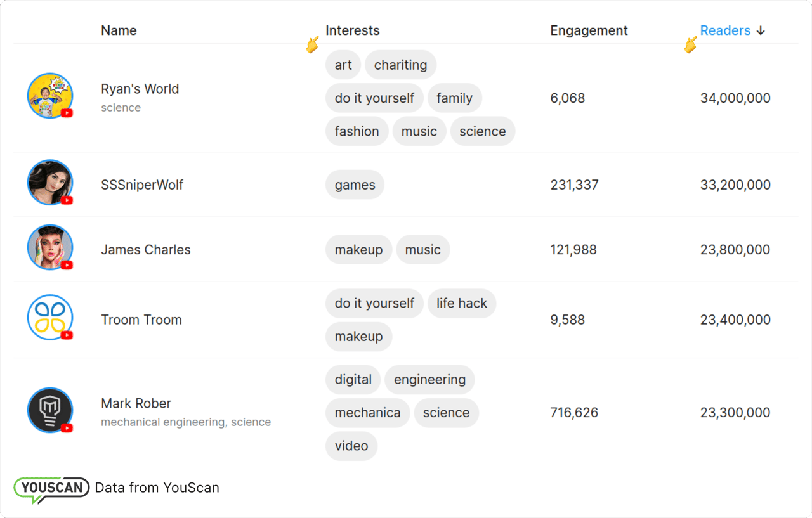Click SSSniperWolf profile avatar
The image size is (812, 518).
point(50,183)
